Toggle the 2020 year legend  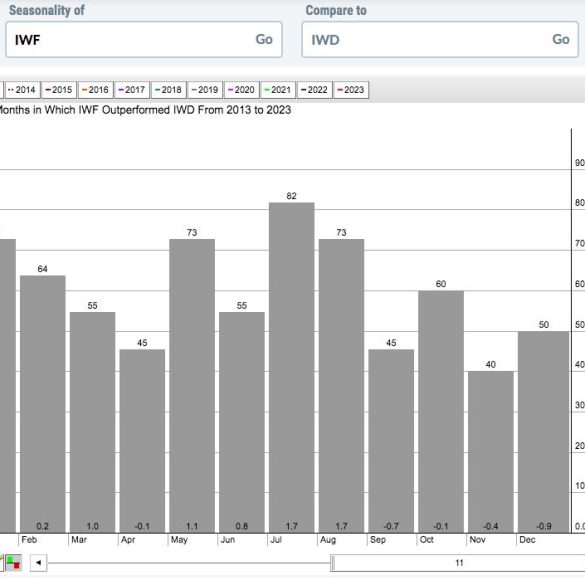241,90
